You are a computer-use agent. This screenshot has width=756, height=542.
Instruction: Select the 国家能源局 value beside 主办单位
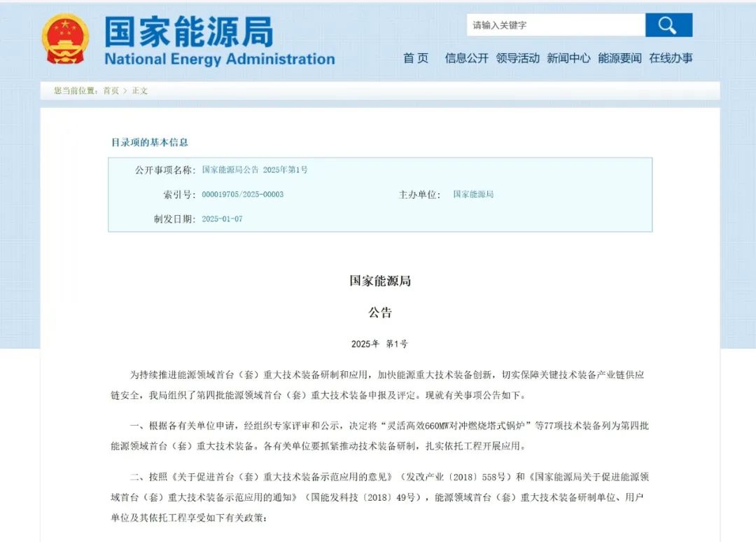473,195
